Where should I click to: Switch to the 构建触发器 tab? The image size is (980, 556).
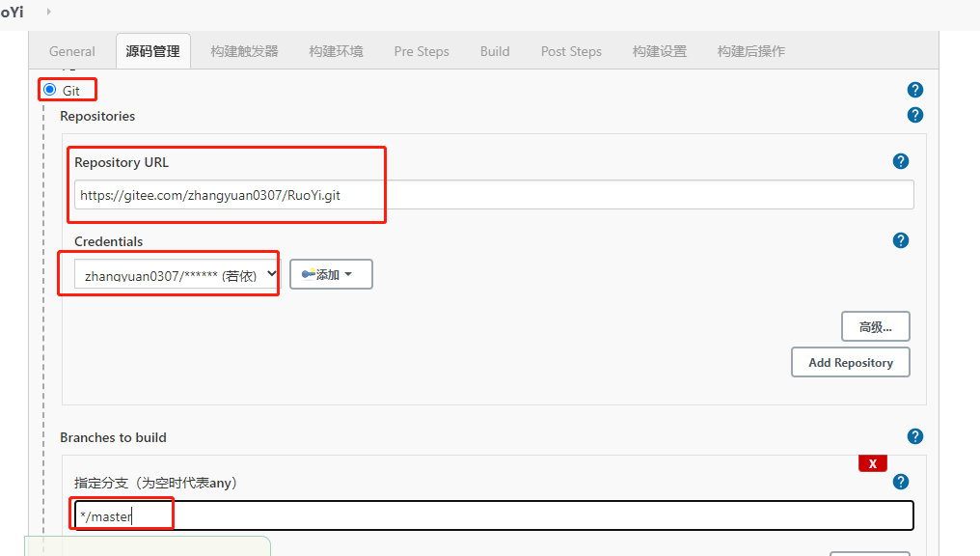244,51
